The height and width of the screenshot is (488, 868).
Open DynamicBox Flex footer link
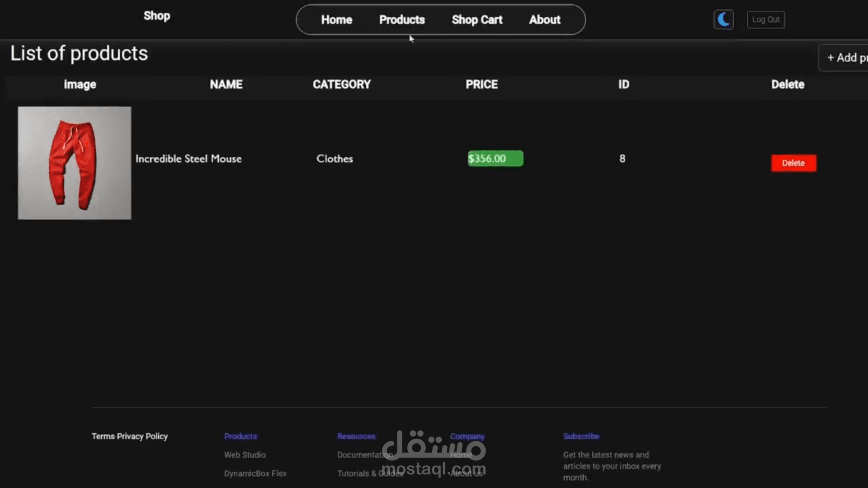click(255, 474)
